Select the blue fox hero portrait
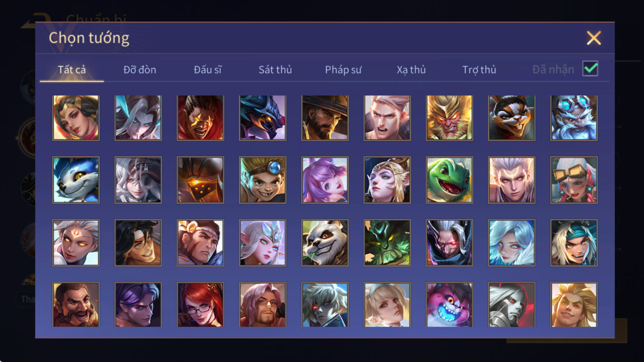This screenshot has height=362, width=644. tap(76, 180)
